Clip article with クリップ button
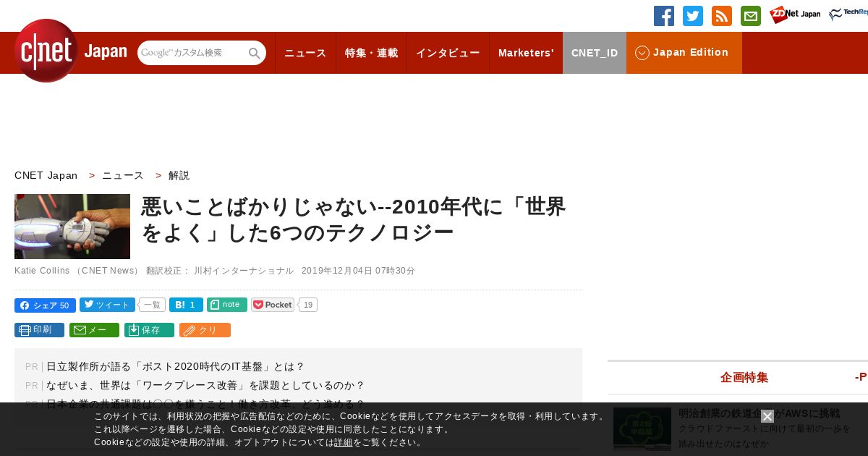This screenshot has height=456, width=868. tap(205, 330)
